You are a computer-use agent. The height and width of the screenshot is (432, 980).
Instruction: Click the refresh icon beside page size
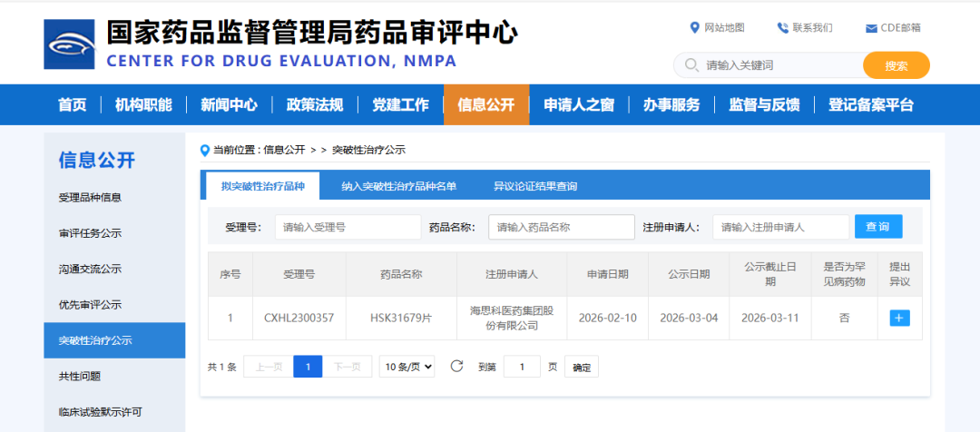(456, 367)
